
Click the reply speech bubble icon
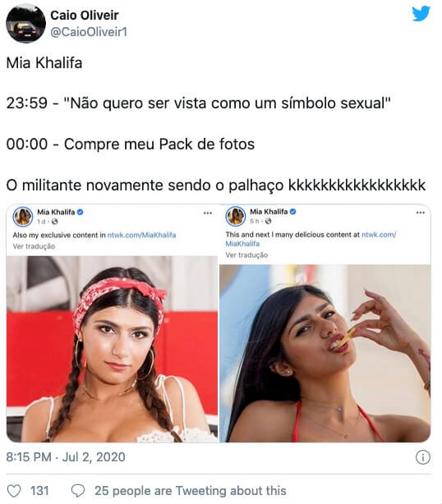point(78,491)
